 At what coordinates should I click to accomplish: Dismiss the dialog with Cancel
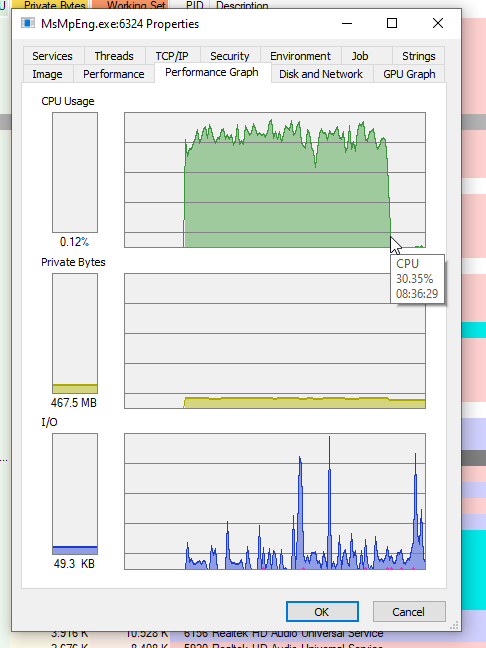(409, 612)
